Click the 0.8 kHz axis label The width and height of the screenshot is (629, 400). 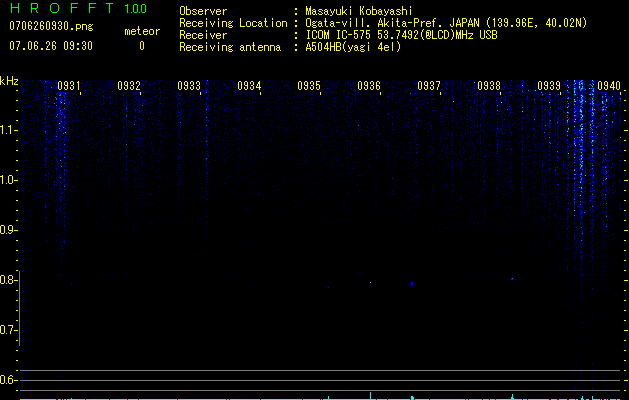(x=8, y=280)
